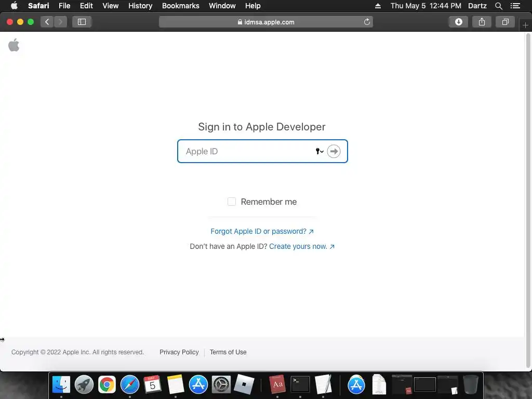Open the Bookmarks menu

coord(180,6)
